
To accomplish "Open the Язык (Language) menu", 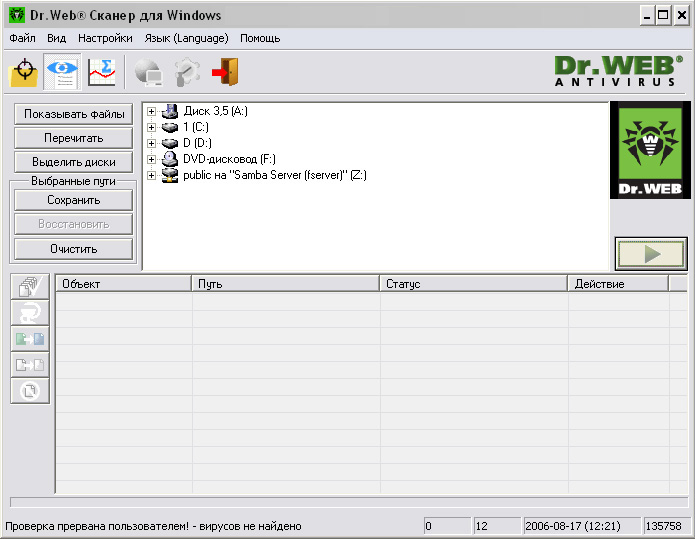I will [x=186, y=38].
